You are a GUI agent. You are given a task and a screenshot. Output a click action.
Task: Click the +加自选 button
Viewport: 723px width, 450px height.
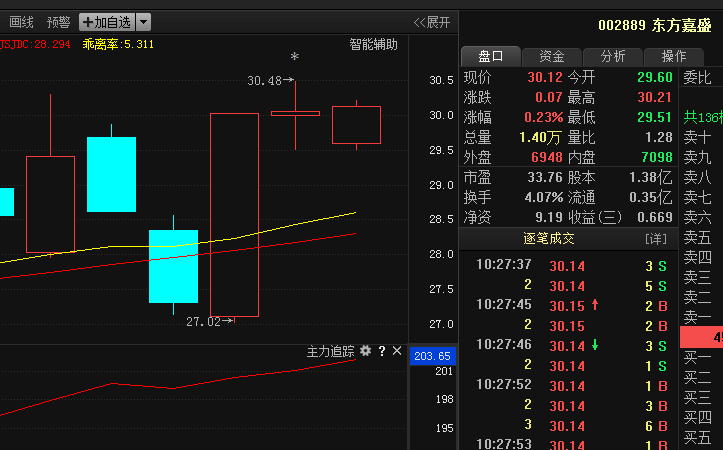pyautogui.click(x=107, y=22)
